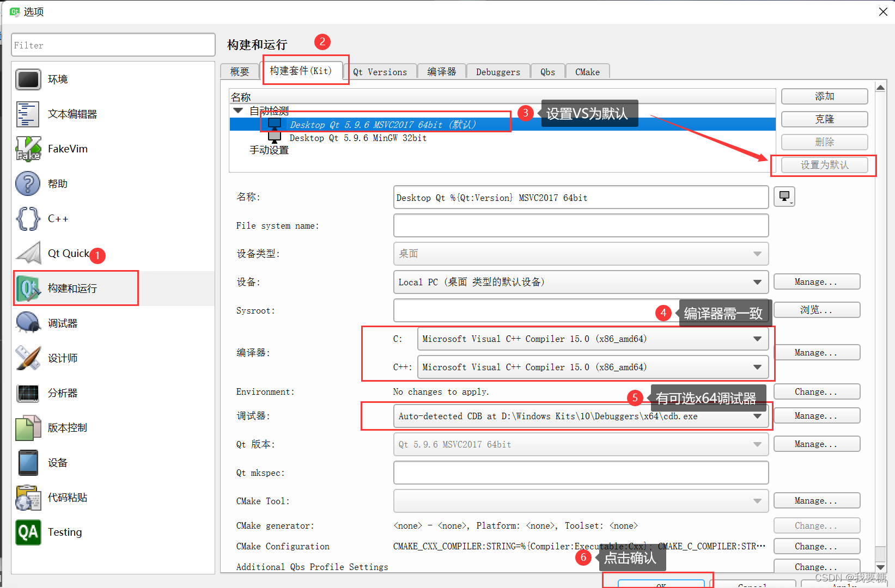Select the FakeVim icon in sidebar
Viewport: 895px width, 588px height.
(28, 149)
